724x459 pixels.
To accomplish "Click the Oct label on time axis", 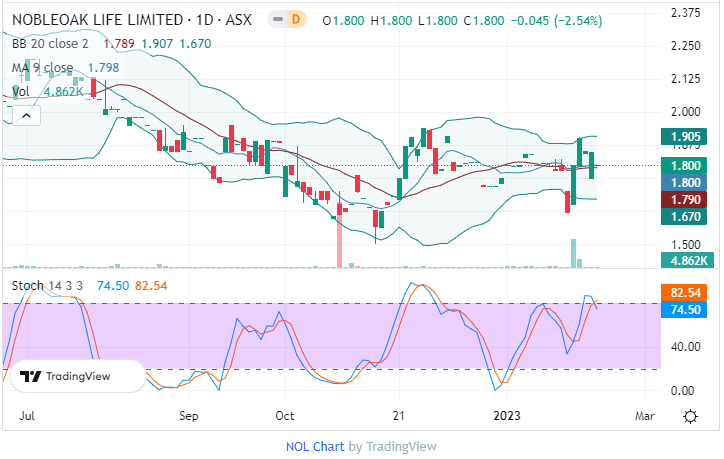I will (286, 414).
